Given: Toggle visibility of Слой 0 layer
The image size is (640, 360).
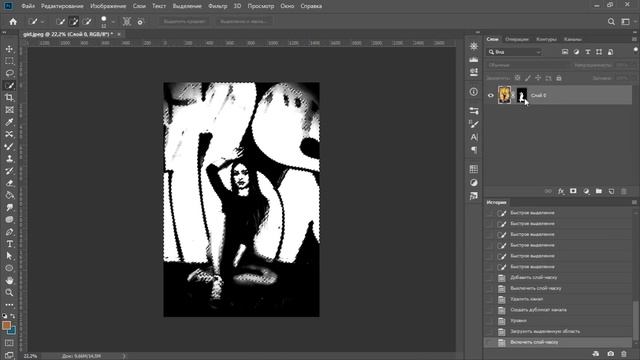Looking at the screenshot, I should 491,96.
